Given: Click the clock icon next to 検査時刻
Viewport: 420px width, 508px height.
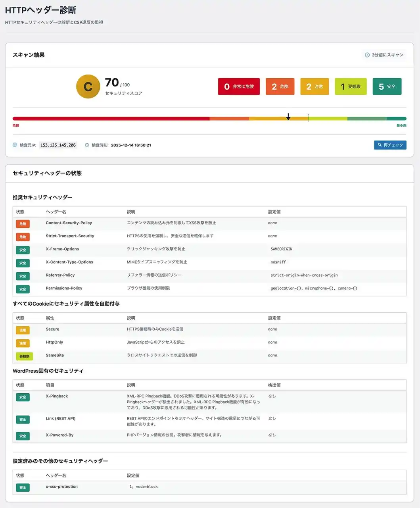Looking at the screenshot, I should [87, 145].
